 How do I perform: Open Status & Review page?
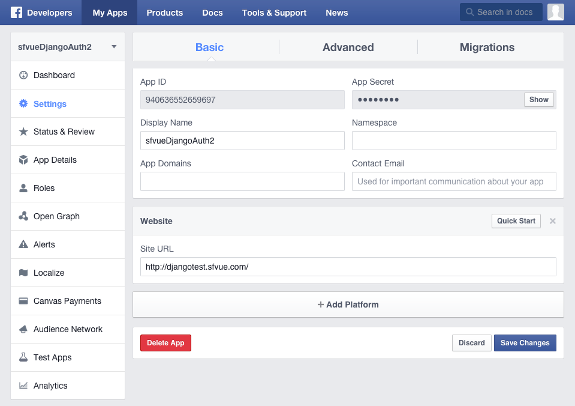pyautogui.click(x=68, y=131)
